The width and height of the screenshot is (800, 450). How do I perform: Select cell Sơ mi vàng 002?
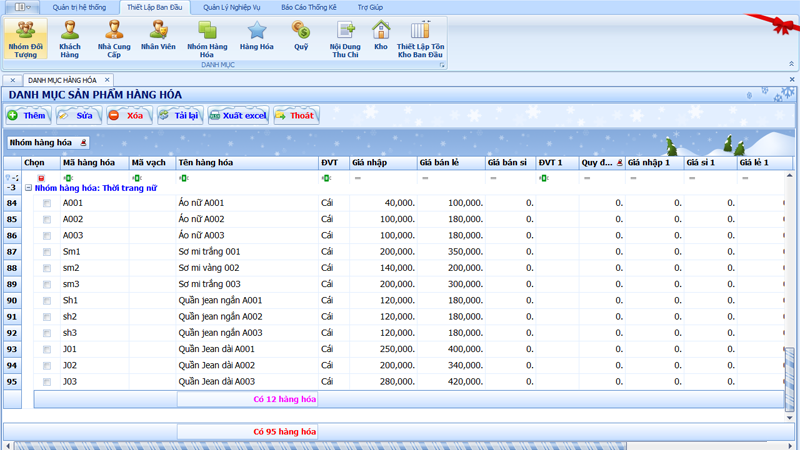point(247,268)
